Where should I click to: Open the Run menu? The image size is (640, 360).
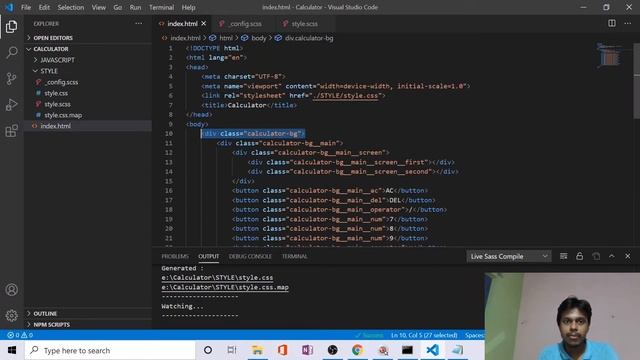click(135, 7)
